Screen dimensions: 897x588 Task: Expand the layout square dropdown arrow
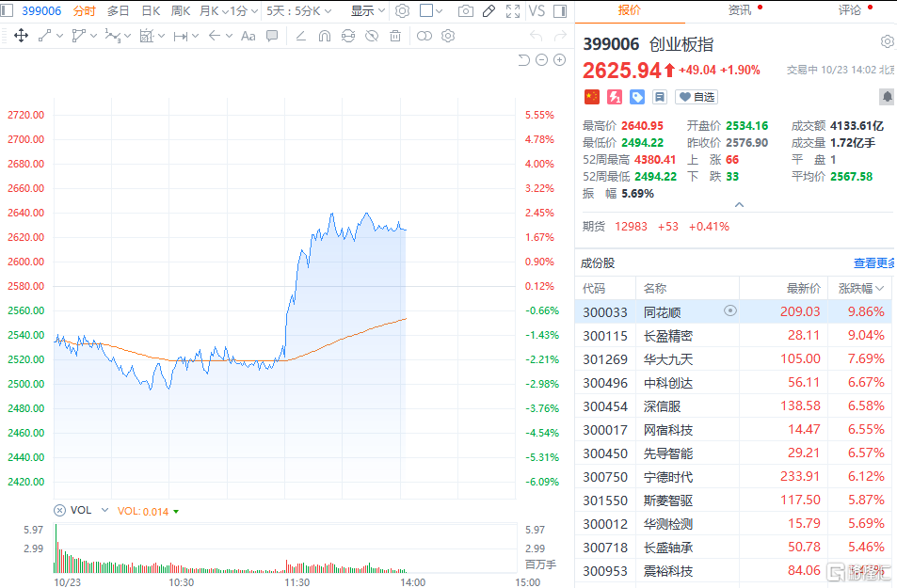point(440,11)
